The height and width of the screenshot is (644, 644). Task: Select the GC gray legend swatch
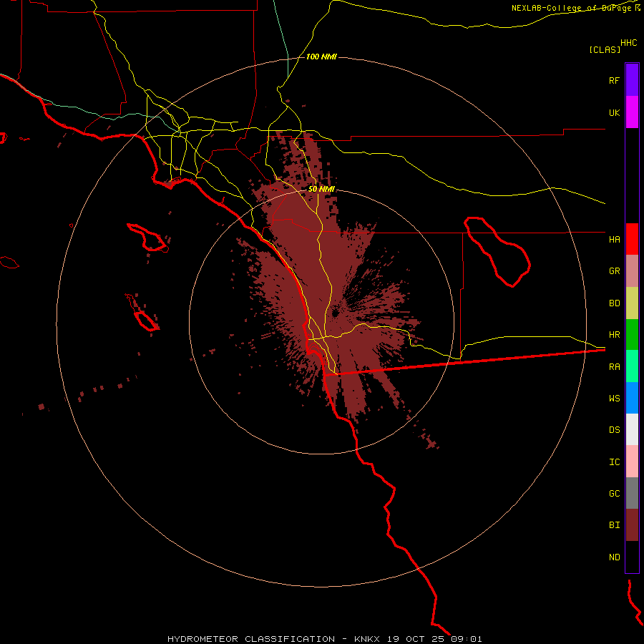(632, 493)
